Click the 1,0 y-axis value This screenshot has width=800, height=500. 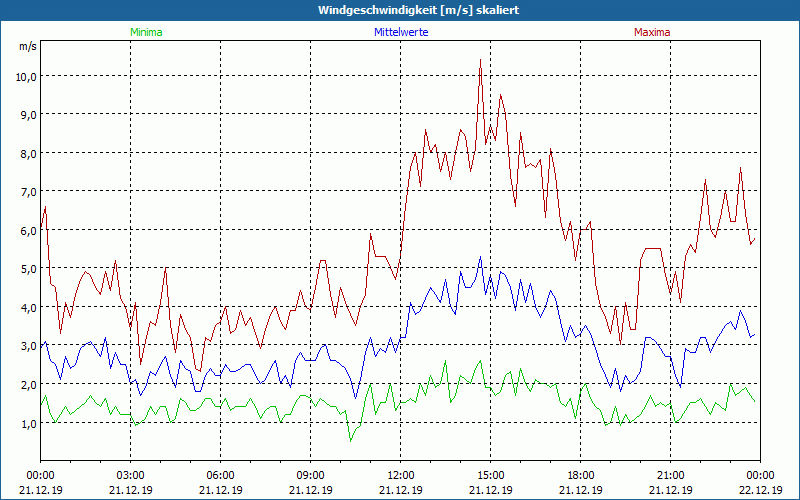point(29,423)
